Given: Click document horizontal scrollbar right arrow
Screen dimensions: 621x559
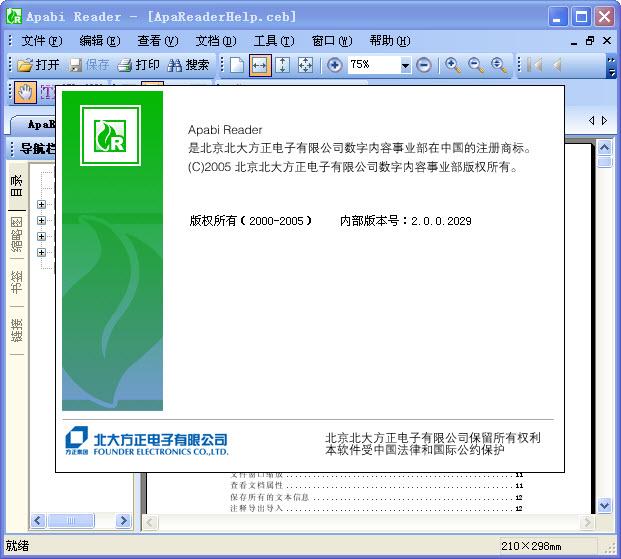Looking at the screenshot, I should 588,523.
